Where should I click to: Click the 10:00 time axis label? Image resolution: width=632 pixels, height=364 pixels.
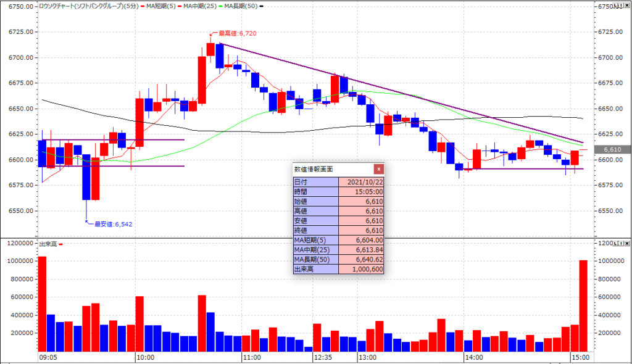pyautogui.click(x=146, y=358)
